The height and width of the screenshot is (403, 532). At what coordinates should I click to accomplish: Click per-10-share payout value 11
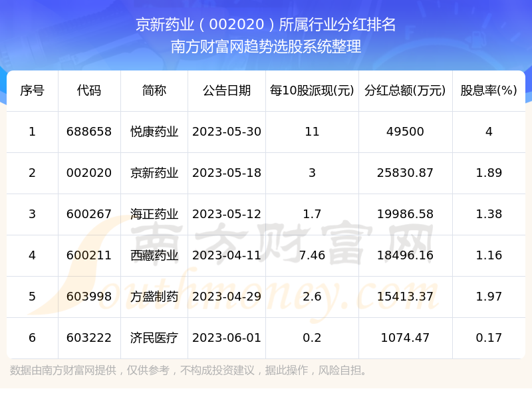point(312,132)
